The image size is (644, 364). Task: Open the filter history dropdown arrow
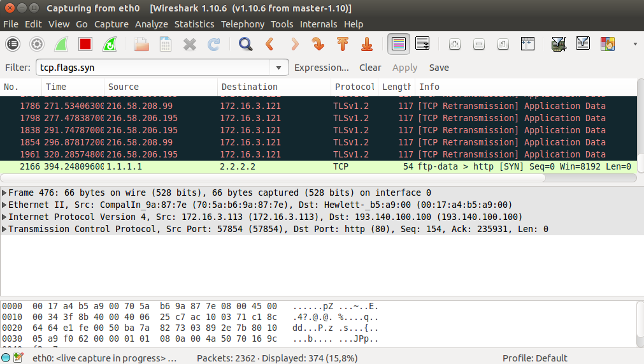pos(279,68)
